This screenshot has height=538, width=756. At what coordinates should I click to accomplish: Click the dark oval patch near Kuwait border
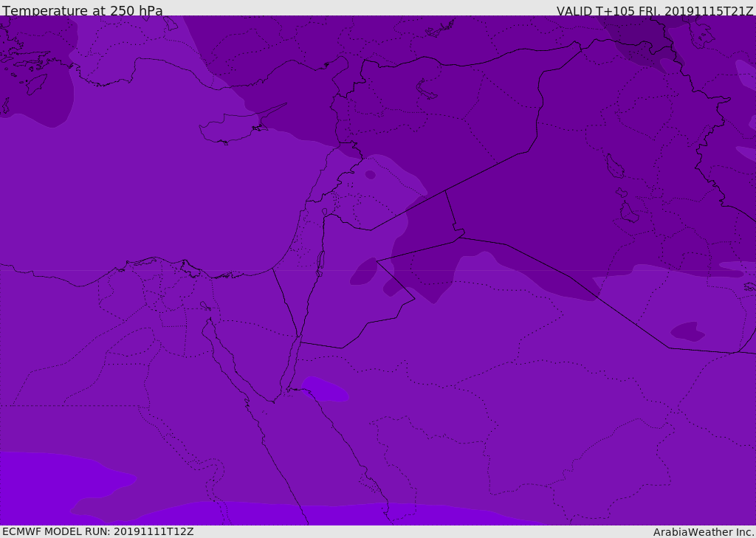pyautogui.click(x=687, y=331)
